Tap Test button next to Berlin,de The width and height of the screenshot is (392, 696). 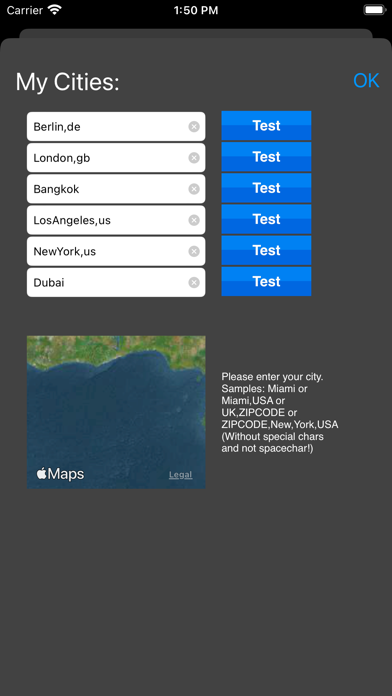point(266,126)
